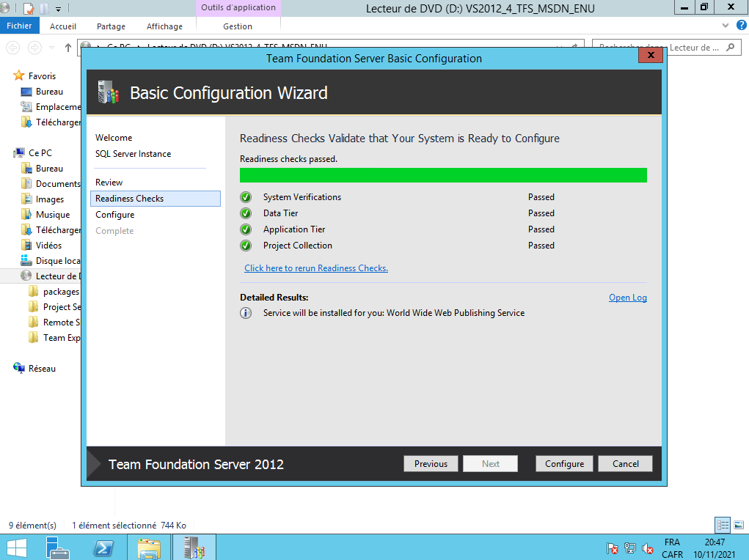Click the Configure button
Screen dimensions: 749x560
(564, 464)
